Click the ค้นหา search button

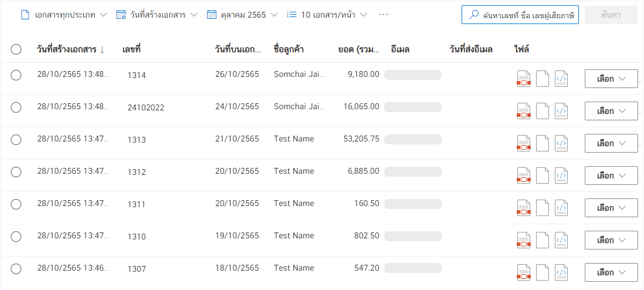point(611,15)
